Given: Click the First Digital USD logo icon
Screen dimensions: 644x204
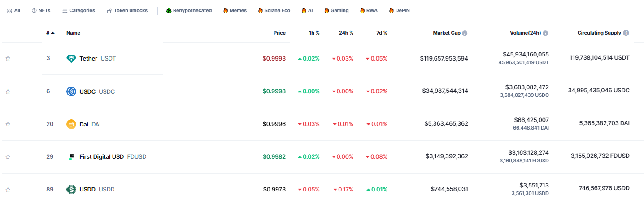Looking at the screenshot, I should click(x=71, y=157).
